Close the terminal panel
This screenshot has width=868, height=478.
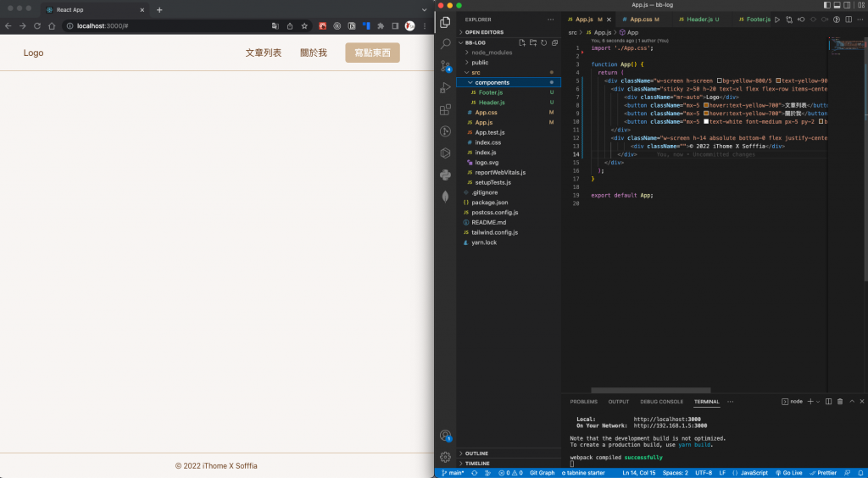click(x=862, y=402)
